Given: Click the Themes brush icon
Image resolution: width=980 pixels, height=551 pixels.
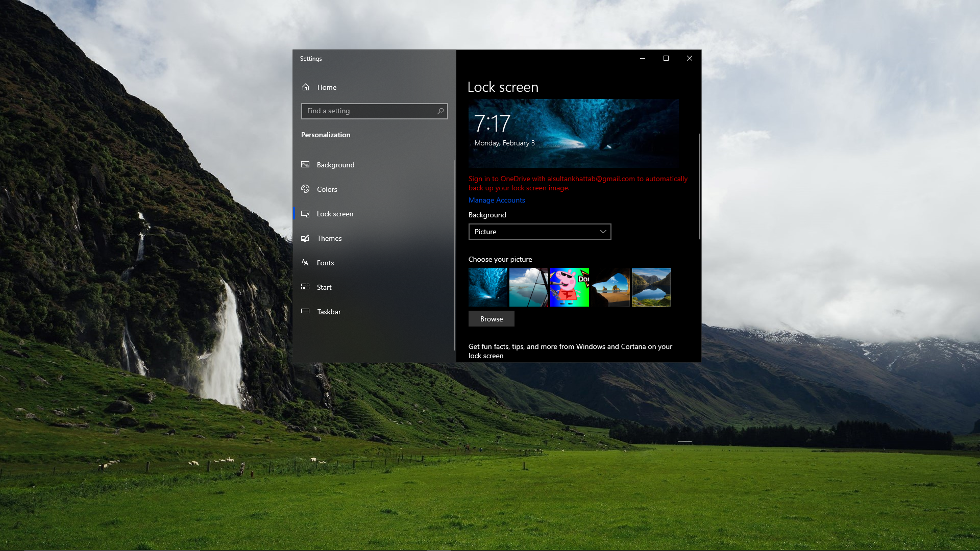Looking at the screenshot, I should (305, 238).
